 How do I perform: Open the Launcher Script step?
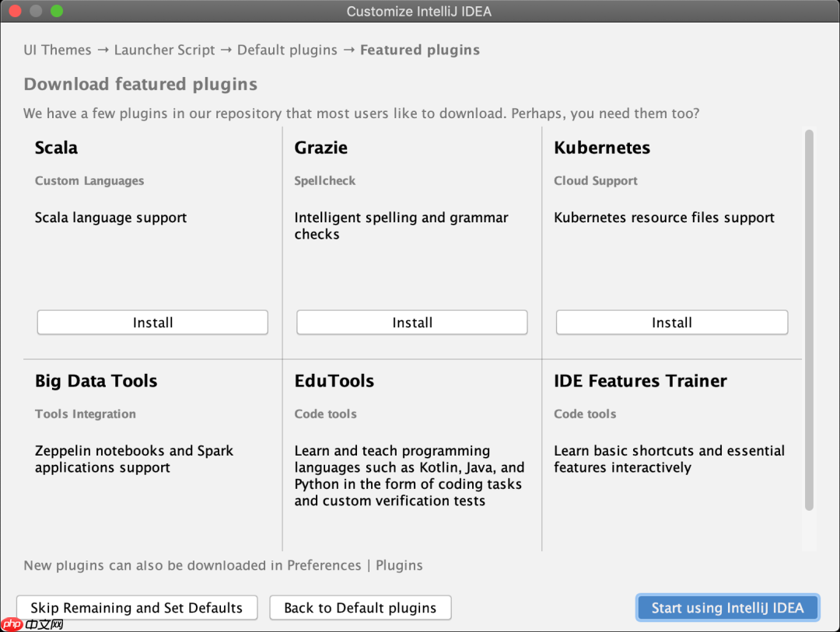[x=164, y=49]
